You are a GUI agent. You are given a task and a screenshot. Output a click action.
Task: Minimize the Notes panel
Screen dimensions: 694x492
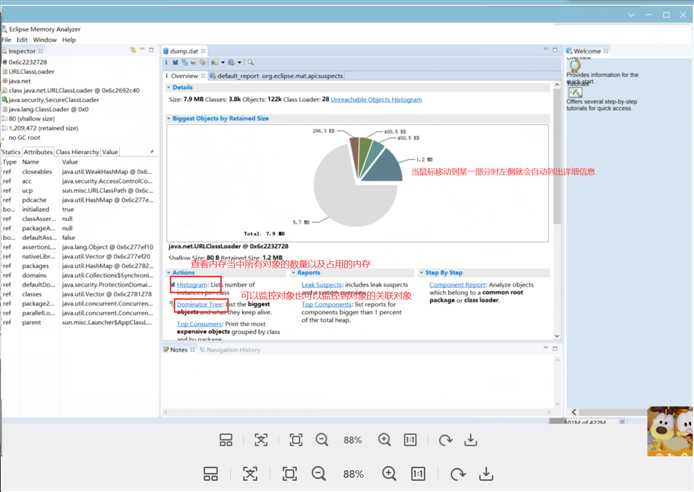pos(546,348)
